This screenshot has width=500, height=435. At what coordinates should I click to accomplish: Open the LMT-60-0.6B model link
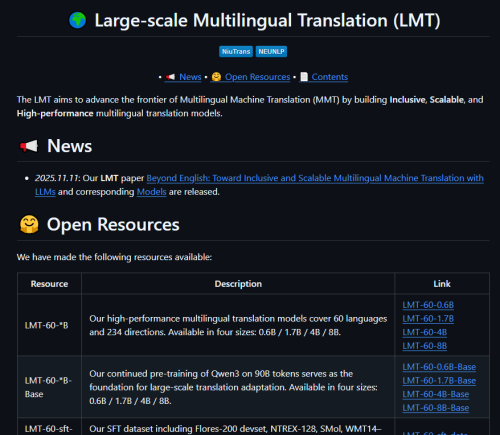pyautogui.click(x=428, y=305)
